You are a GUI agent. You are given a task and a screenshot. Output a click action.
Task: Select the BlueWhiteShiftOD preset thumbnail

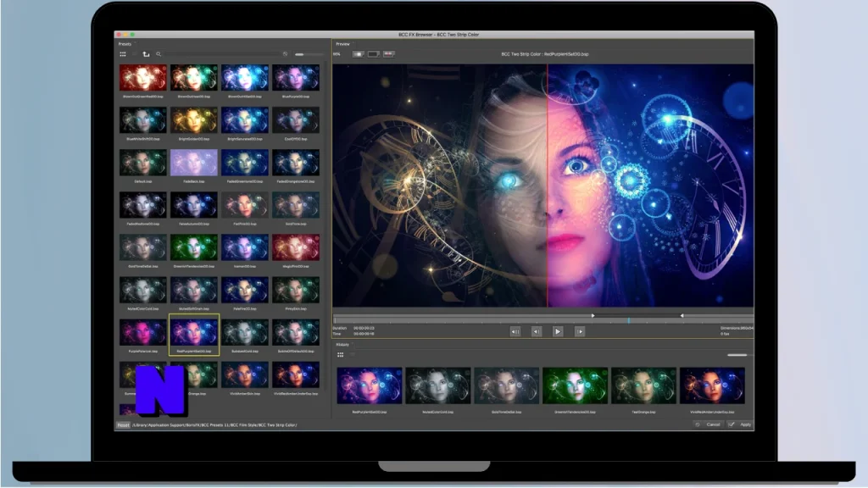142,120
